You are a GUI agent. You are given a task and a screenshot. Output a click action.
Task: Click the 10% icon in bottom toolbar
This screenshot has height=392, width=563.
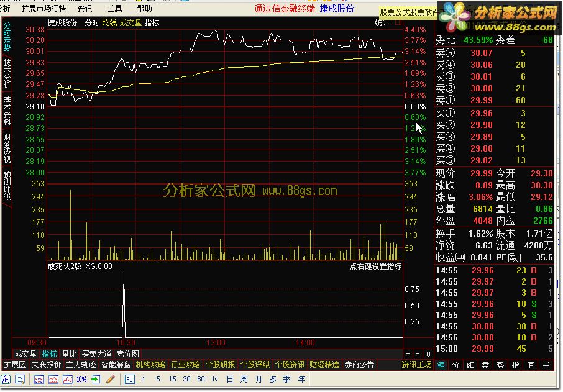coord(81,379)
